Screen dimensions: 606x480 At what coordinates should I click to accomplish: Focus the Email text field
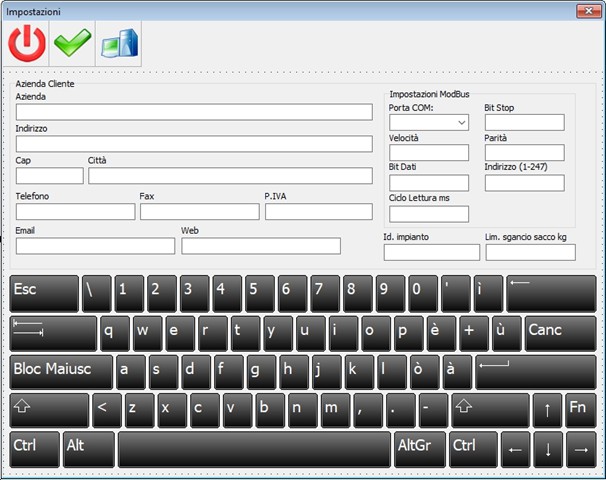(95, 246)
